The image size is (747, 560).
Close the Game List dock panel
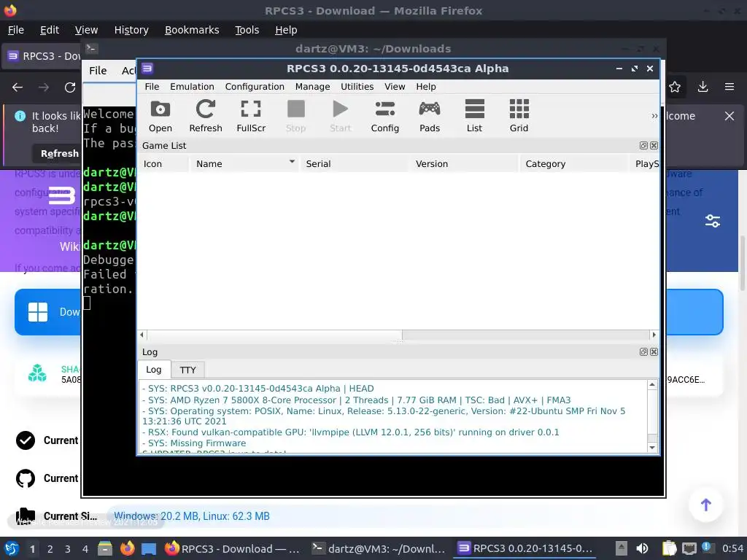pyautogui.click(x=654, y=145)
